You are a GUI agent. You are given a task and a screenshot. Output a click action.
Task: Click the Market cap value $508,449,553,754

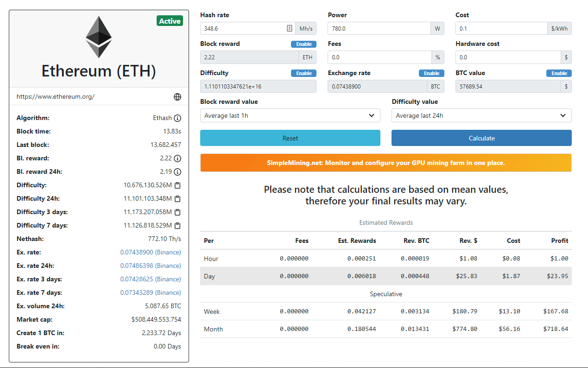pyautogui.click(x=156, y=320)
